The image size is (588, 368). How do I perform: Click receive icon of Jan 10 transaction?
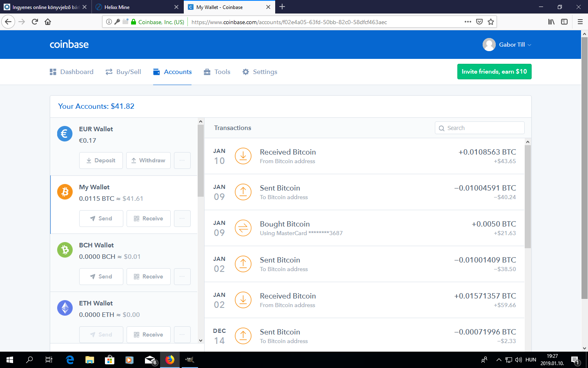tap(243, 156)
